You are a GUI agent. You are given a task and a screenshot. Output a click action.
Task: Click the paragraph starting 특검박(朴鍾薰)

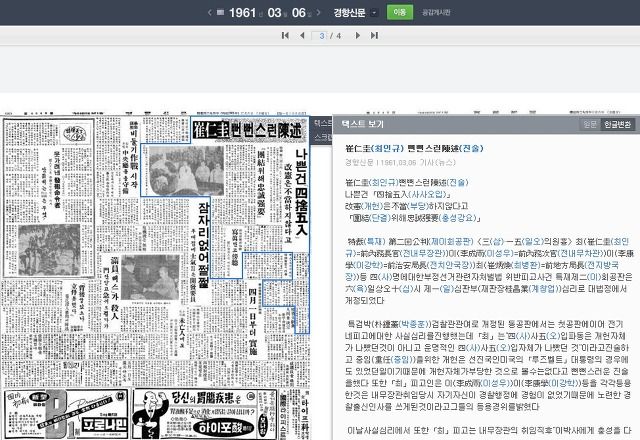click(489, 365)
